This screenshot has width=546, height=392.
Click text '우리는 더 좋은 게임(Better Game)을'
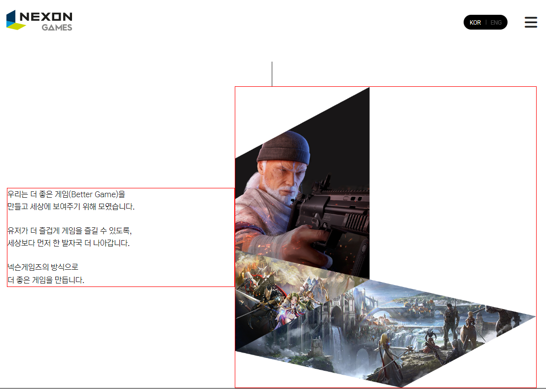click(x=67, y=194)
